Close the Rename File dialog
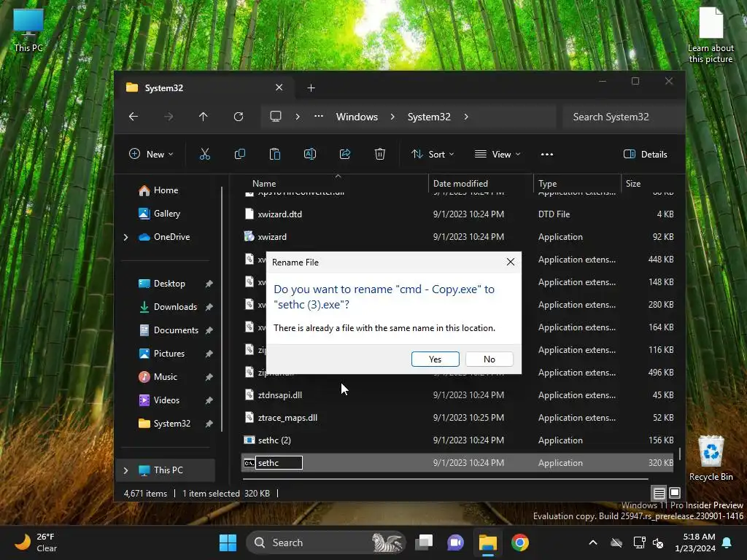Screen dimensions: 747x560 tap(510, 262)
